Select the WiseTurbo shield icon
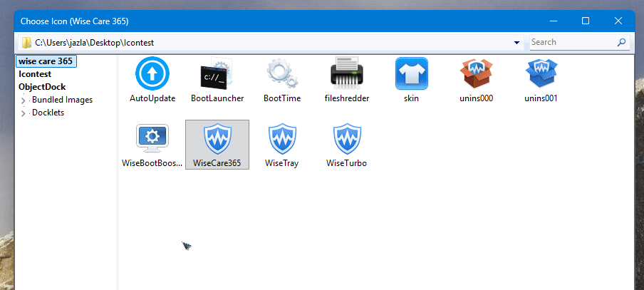The height and width of the screenshot is (290, 644). [x=346, y=139]
